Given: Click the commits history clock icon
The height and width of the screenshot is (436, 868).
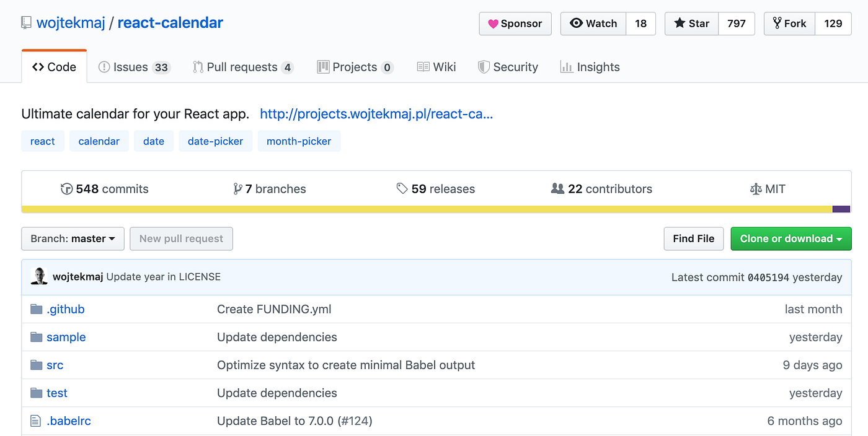Looking at the screenshot, I should tap(66, 189).
